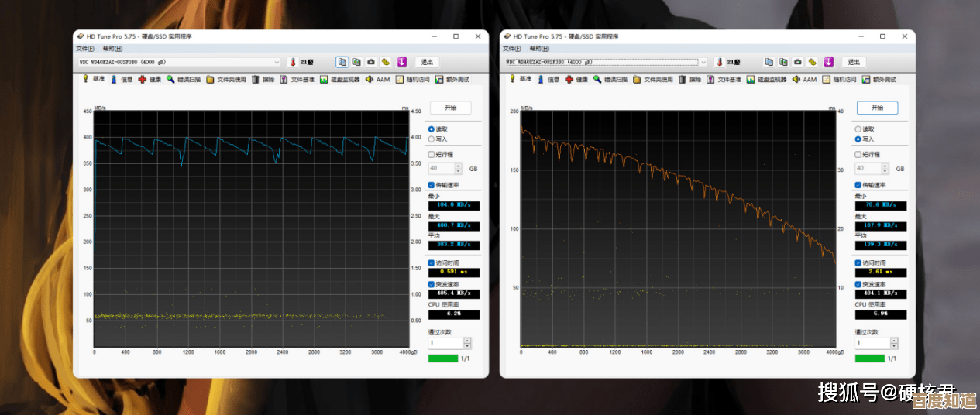Open 错误扫描 magnifier tab in right window

click(611, 79)
